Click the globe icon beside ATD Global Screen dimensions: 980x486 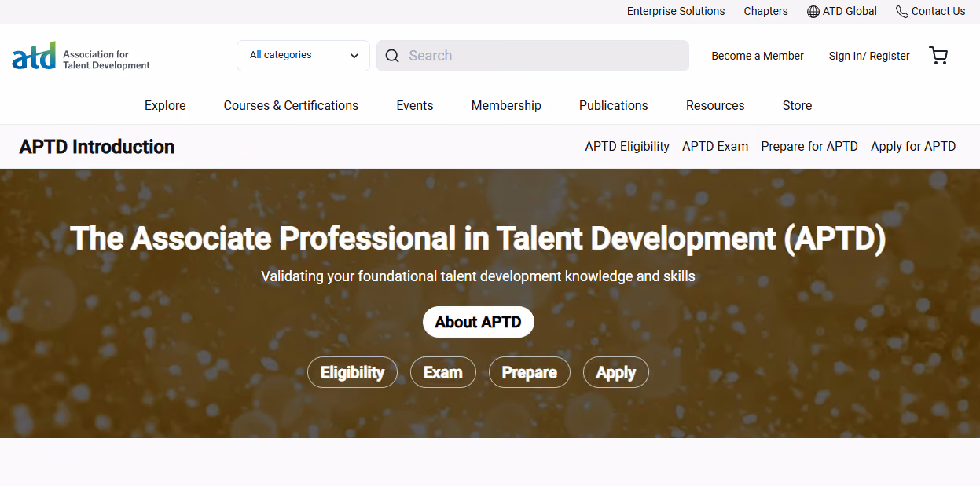813,12
